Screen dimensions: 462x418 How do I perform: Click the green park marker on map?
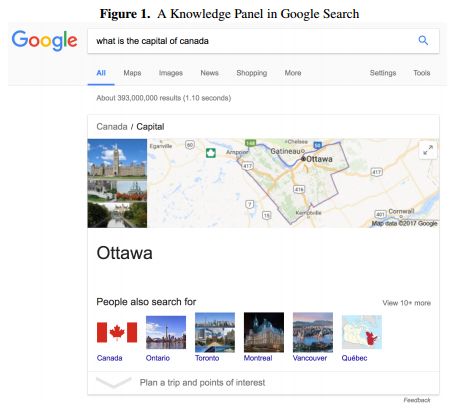(x=210, y=153)
